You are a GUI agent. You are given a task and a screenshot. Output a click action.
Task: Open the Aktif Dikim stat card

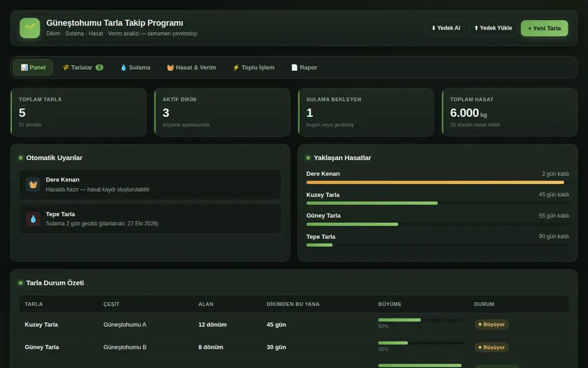[x=222, y=112]
